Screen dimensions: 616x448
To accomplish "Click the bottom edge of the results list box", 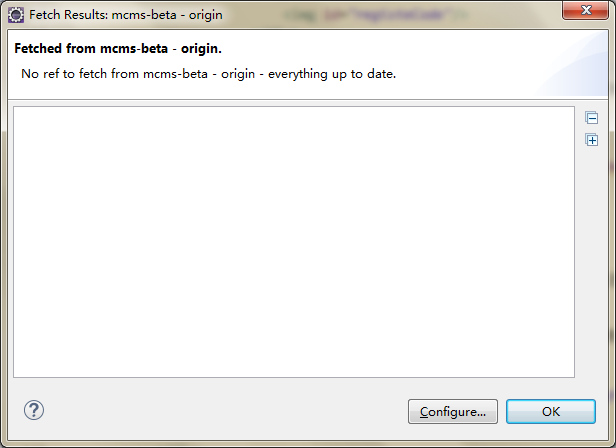I will pos(294,377).
